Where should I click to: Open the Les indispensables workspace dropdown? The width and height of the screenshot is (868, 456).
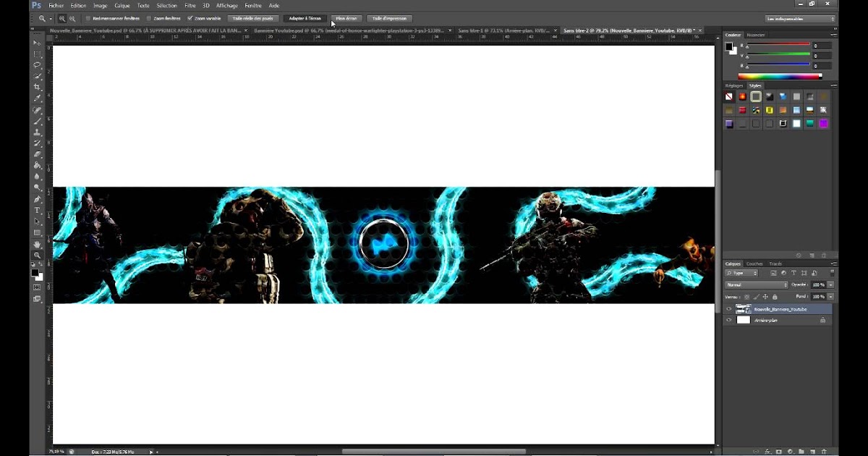click(801, 19)
